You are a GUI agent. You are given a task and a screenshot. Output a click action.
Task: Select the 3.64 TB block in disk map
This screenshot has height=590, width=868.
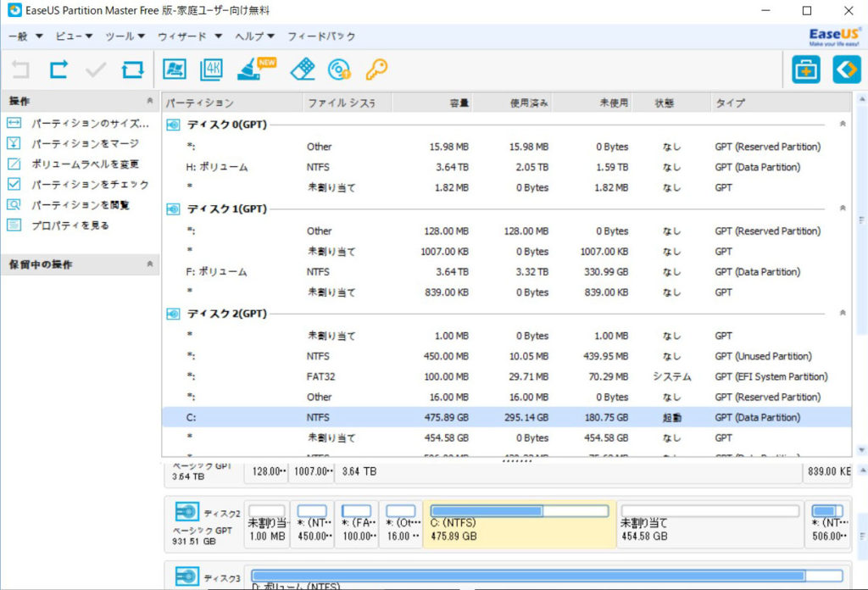[x=568, y=471]
